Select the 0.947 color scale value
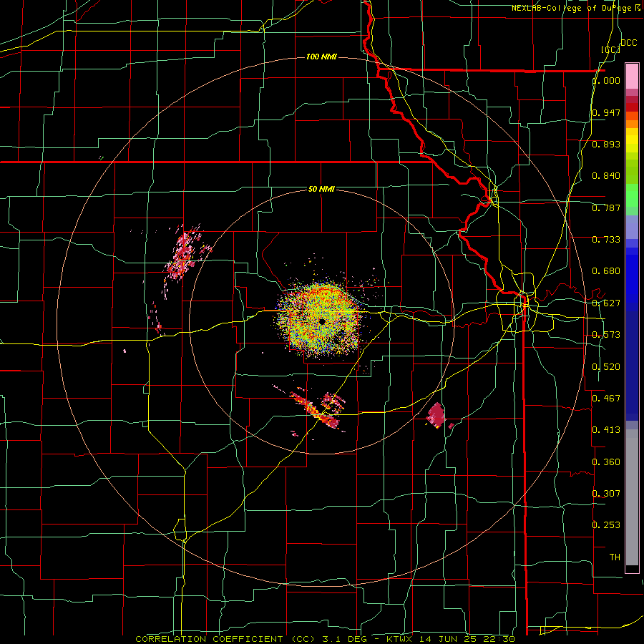644x644 pixels. point(606,112)
